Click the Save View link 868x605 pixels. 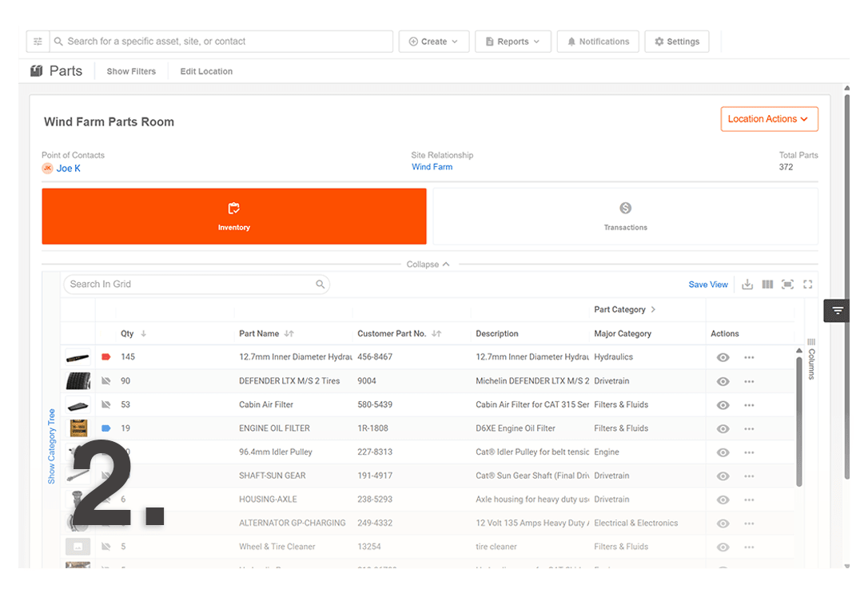point(708,285)
